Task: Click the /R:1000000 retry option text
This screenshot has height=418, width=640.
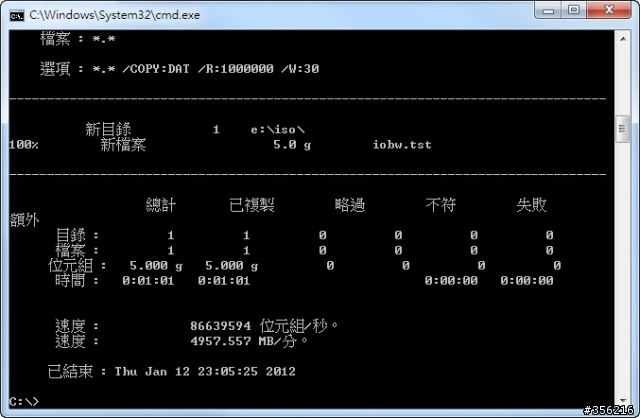Action: pos(236,69)
